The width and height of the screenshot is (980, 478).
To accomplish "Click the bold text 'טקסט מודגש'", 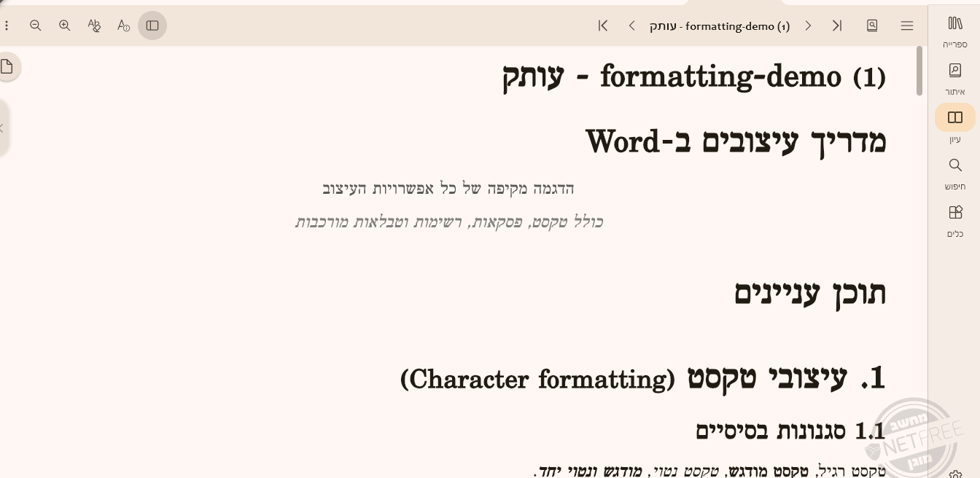I will [x=767, y=471].
